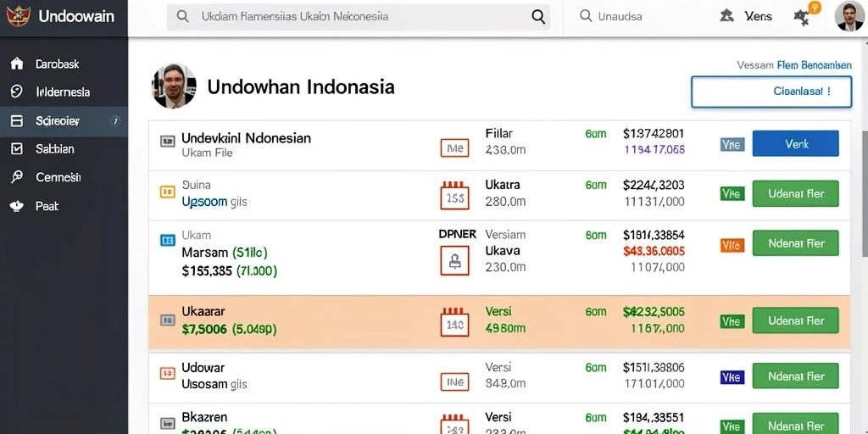
Task: Click the info badge on Sqireoier
Action: pos(115,120)
